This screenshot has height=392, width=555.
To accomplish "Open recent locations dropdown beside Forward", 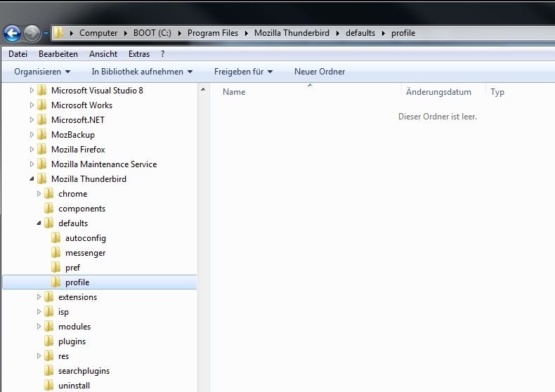I will 46,34.
